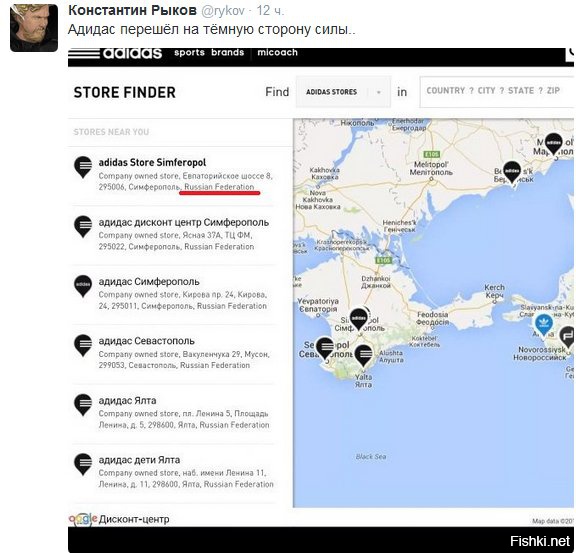
Task: Click the Nova Kakhovka label on map
Action: 318,200
